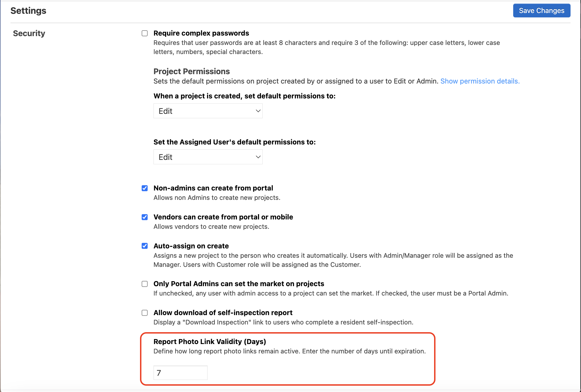Disable the Auto-assign on create checkbox
This screenshot has width=581, height=392.
coord(145,246)
